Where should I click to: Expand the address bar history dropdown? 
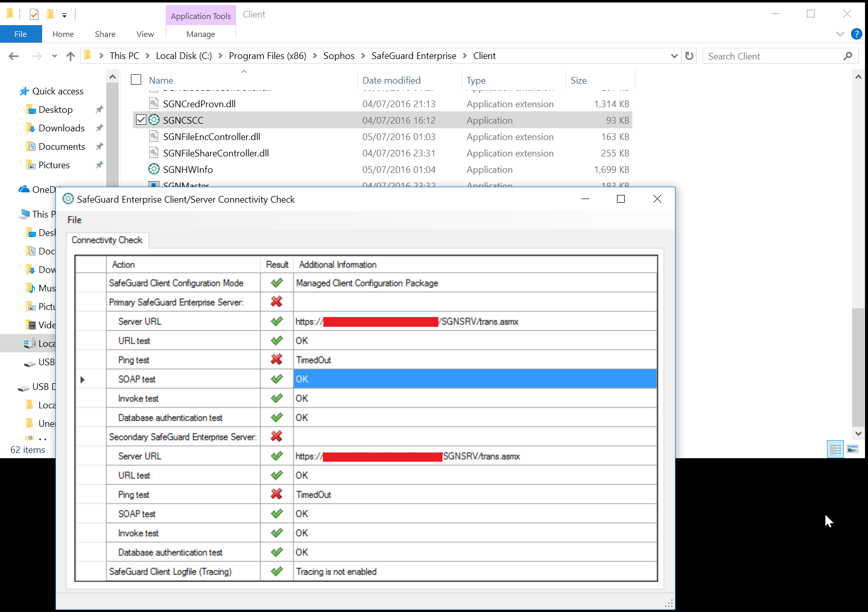point(674,56)
